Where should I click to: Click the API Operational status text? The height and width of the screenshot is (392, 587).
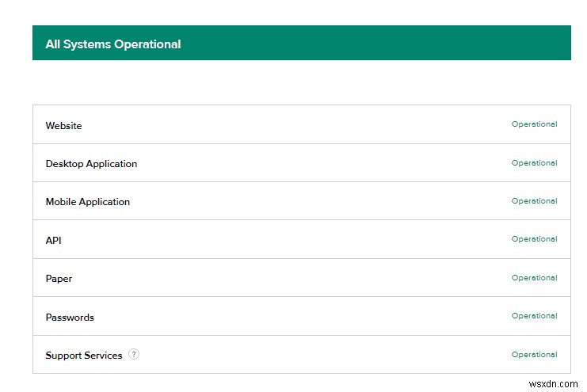point(534,239)
